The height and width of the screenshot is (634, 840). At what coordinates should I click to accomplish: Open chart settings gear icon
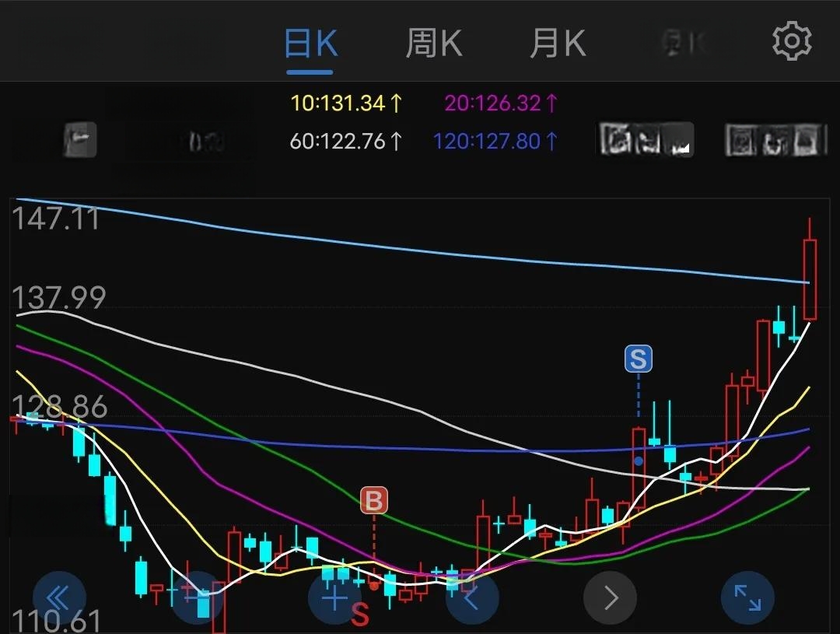792,40
